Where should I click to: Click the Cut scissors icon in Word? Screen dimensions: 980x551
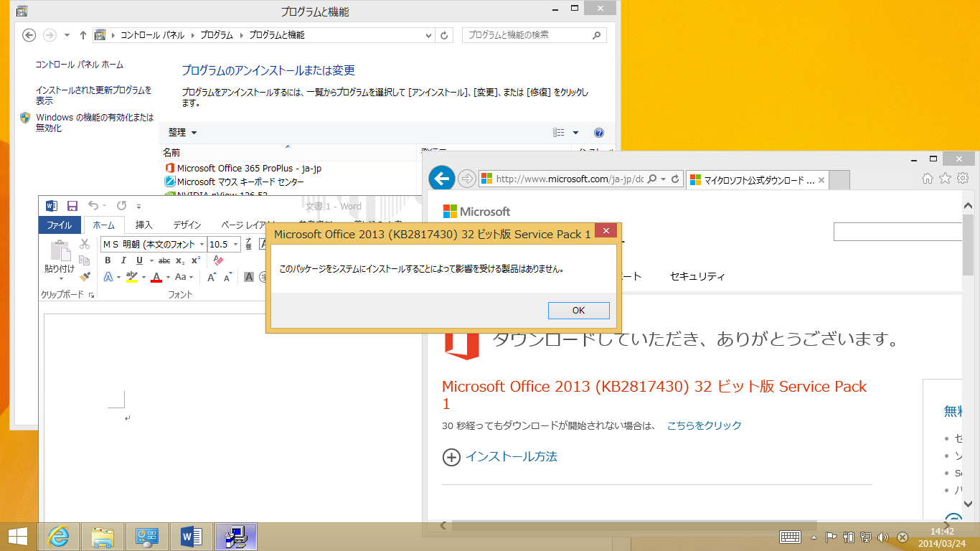pyautogui.click(x=85, y=244)
